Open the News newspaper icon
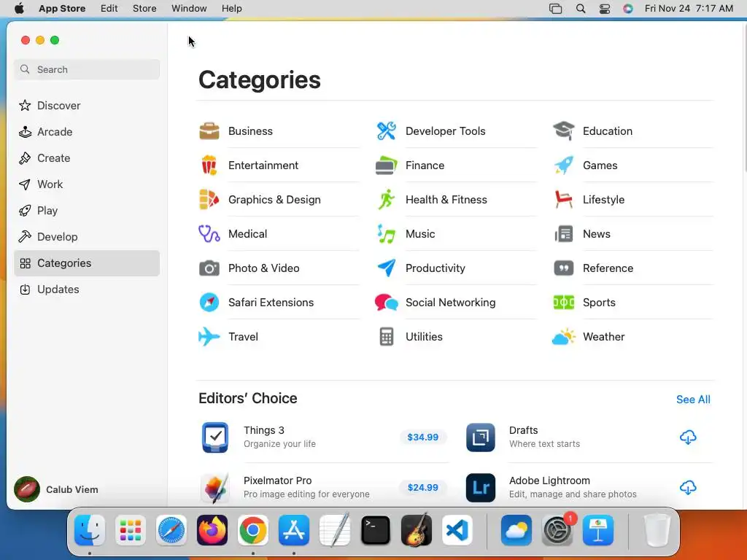 (x=564, y=234)
